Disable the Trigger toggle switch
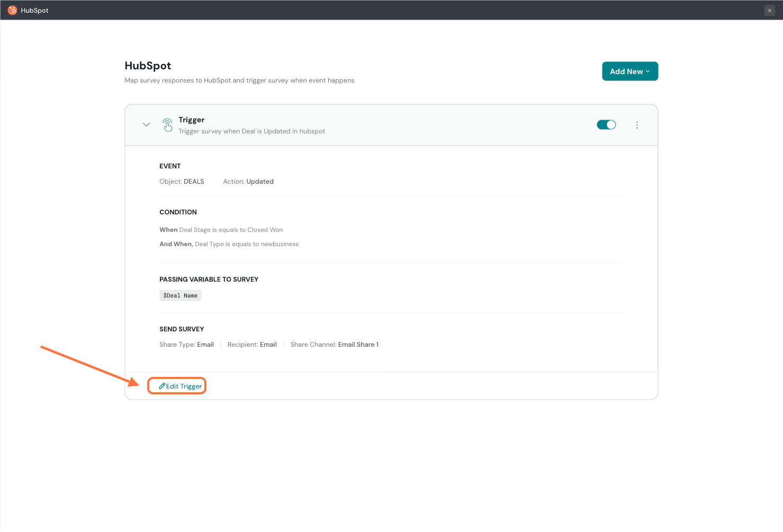This screenshot has height=532, width=783. tap(606, 125)
